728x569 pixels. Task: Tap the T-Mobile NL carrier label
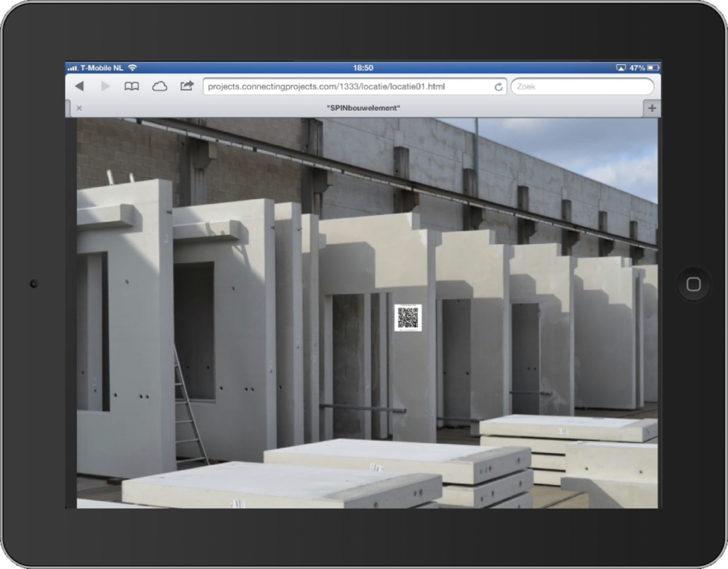[x=102, y=68]
